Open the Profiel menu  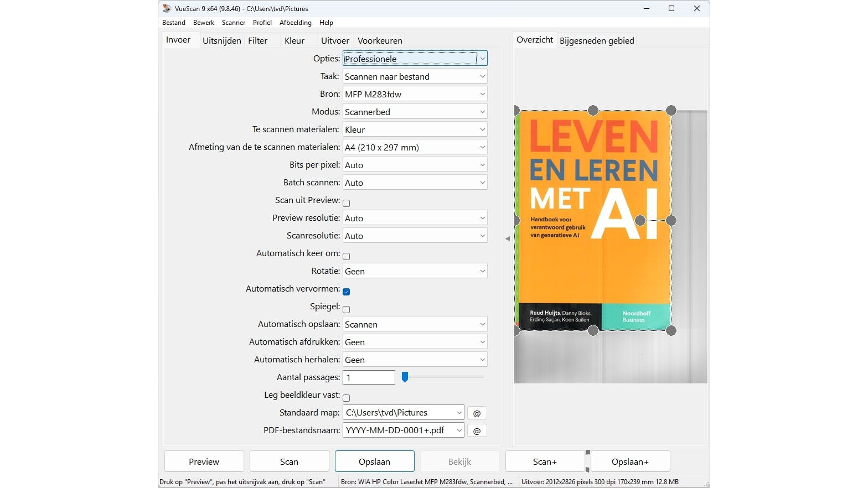[262, 23]
